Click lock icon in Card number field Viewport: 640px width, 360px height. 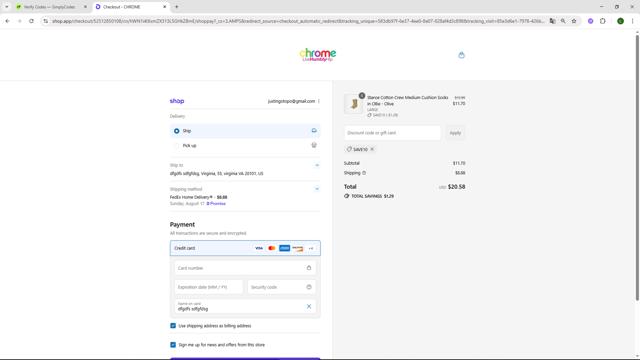tap(309, 268)
